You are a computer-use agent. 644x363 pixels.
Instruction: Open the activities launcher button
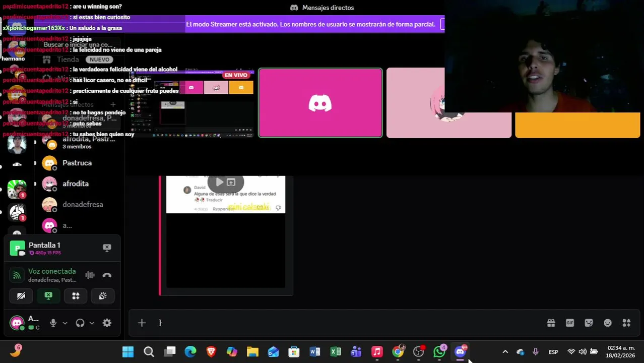point(76,296)
